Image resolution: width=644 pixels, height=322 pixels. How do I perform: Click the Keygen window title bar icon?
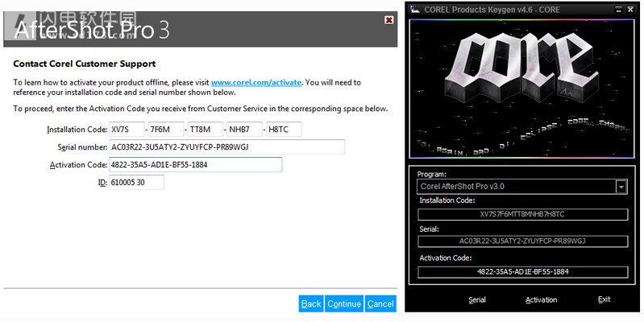pyautogui.click(x=415, y=9)
